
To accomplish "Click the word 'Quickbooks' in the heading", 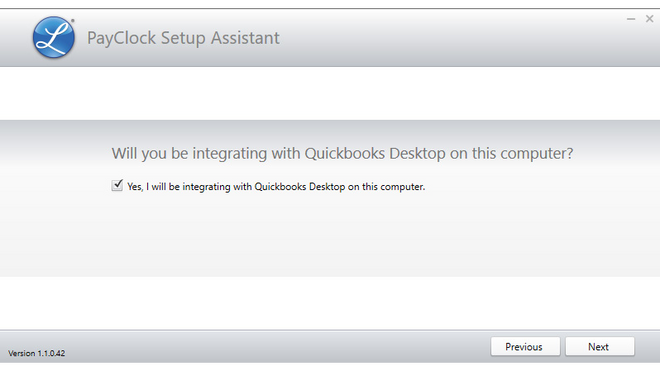I will click(x=344, y=153).
